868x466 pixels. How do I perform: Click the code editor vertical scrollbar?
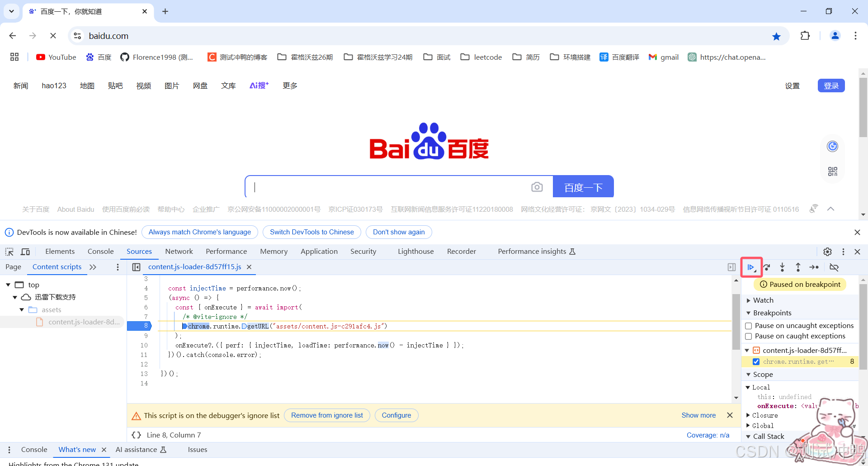click(736, 322)
